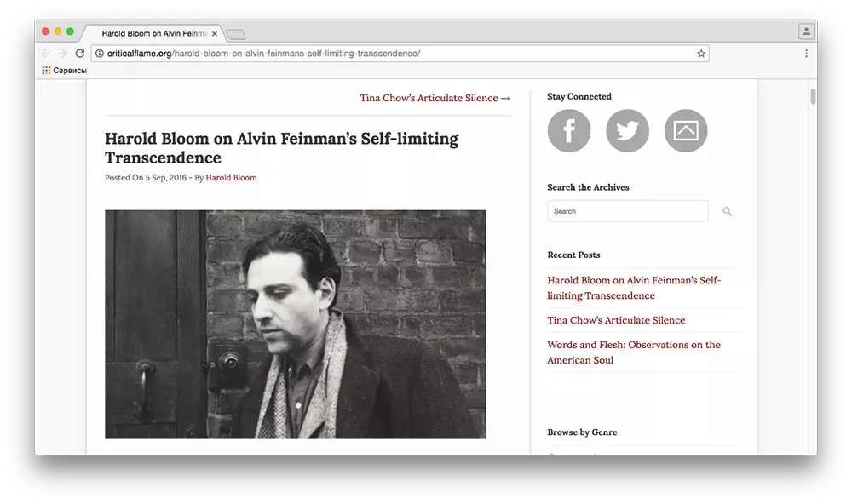Open Chrome's three-dot menu
This screenshot has height=504, width=852.
tap(806, 54)
